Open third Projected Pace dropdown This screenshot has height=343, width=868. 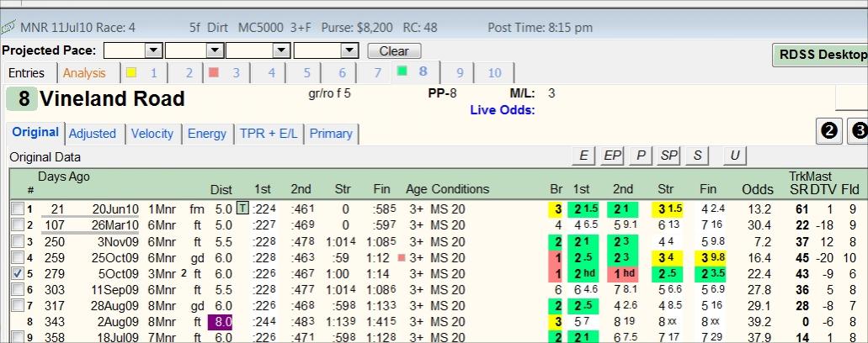tap(282, 50)
